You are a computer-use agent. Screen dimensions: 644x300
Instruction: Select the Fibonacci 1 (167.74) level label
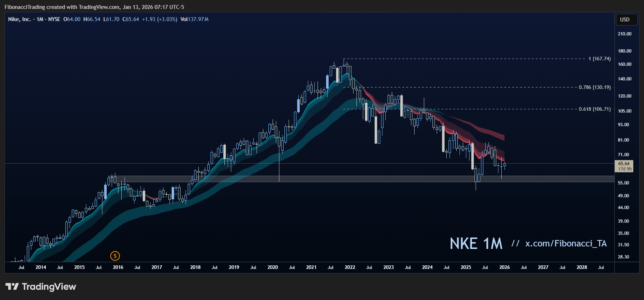(x=599, y=59)
